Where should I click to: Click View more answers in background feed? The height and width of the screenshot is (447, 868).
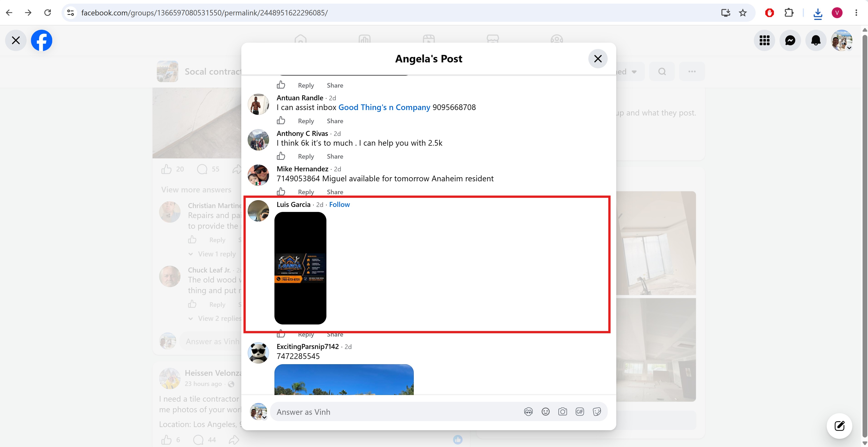[x=196, y=190]
